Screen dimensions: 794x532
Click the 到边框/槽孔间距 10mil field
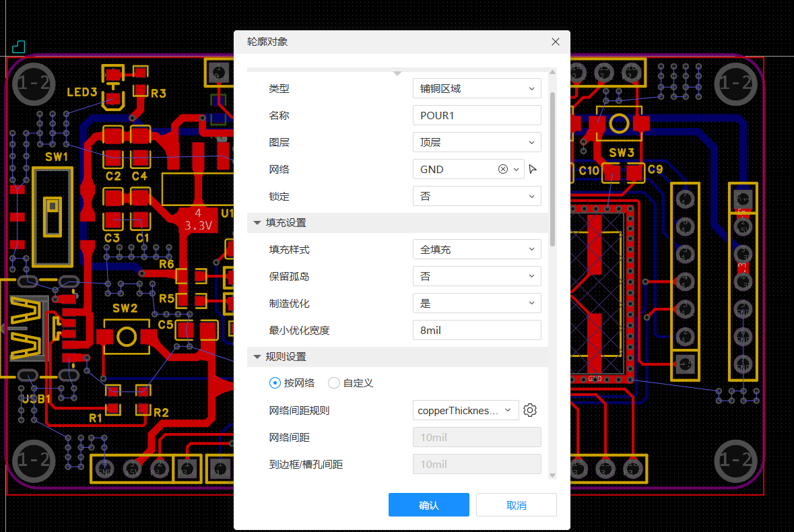click(477, 464)
